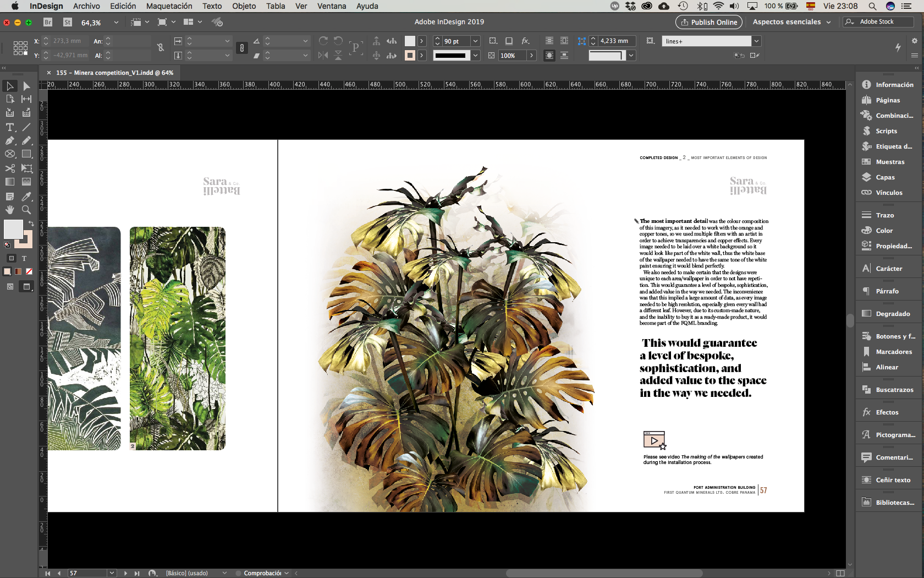Select the Rectangle Frame tool
Image resolution: width=924 pixels, height=578 pixels.
(x=10, y=154)
